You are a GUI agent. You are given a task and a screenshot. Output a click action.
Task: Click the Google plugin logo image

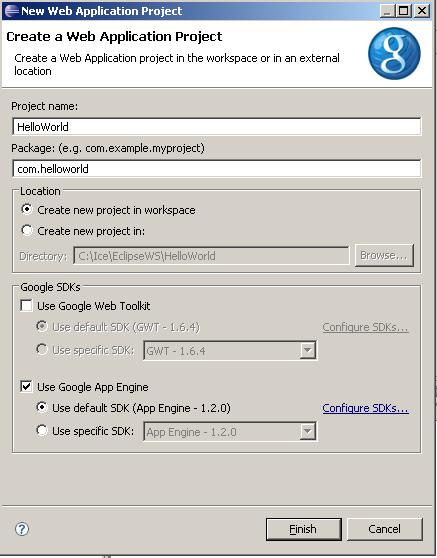394,53
